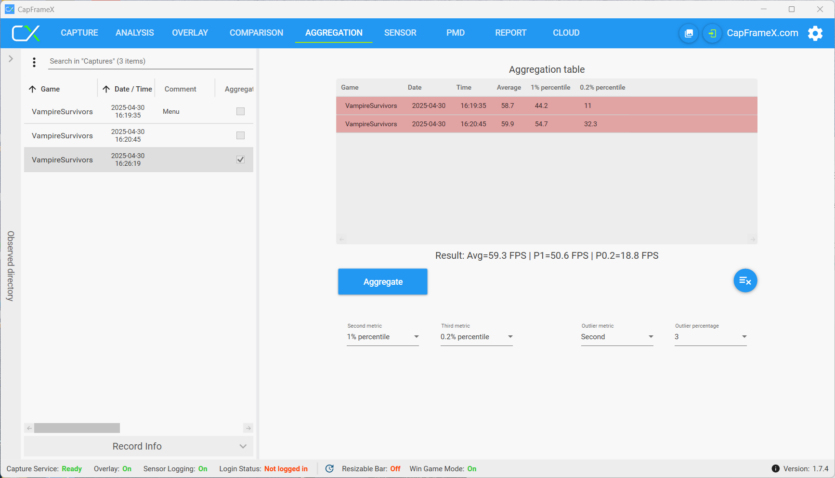Click the Login Status Not logged in text
This screenshot has width=835, height=478.
click(286, 468)
